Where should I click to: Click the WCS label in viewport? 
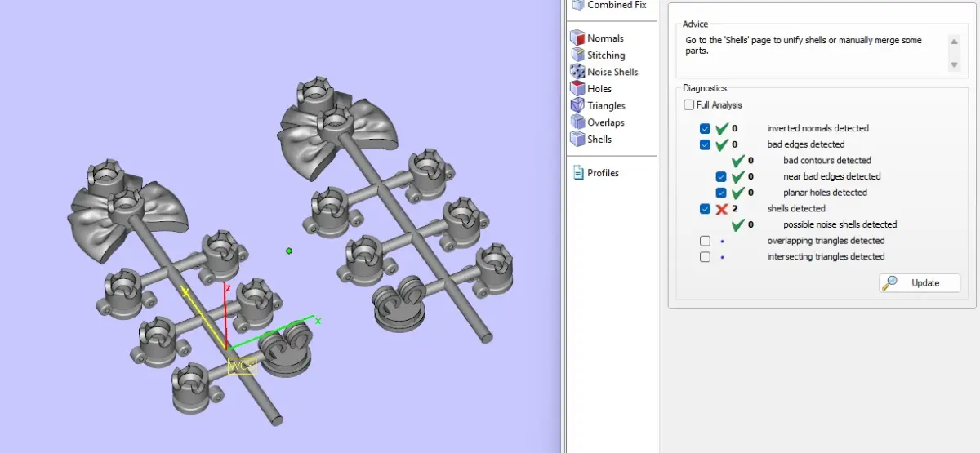click(x=242, y=366)
